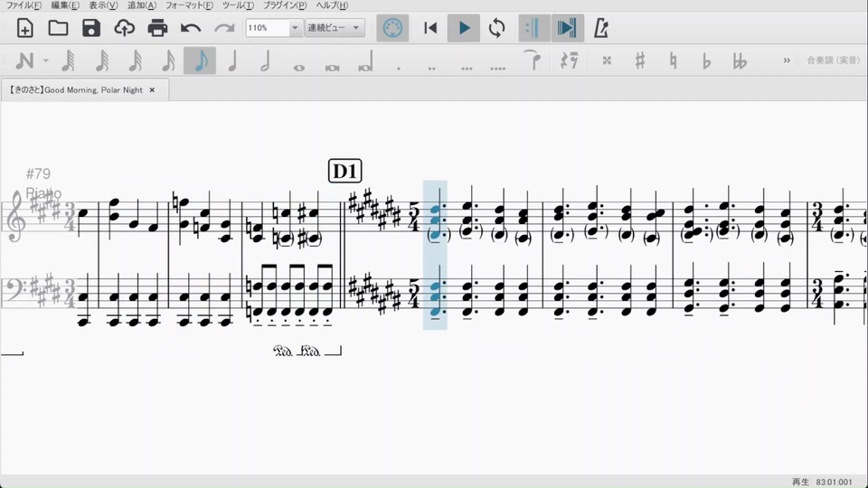The image size is (868, 488).
Task: Insert a rest
Action: [569, 61]
